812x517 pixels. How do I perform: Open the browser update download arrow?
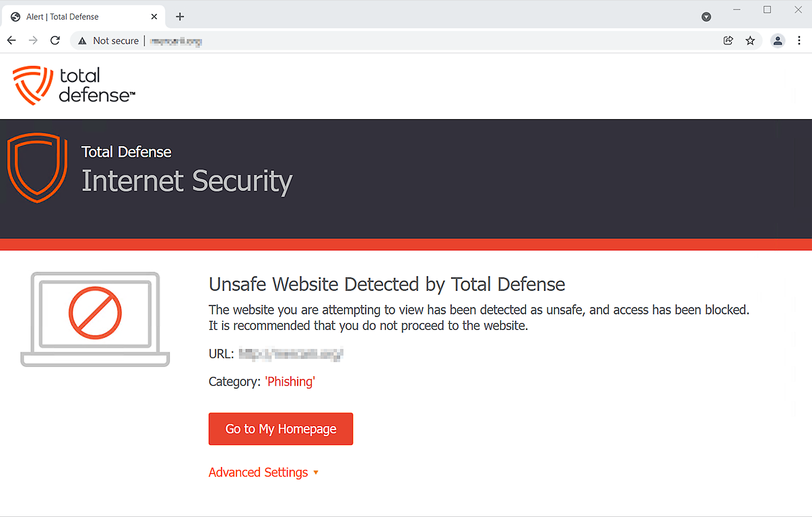point(706,16)
